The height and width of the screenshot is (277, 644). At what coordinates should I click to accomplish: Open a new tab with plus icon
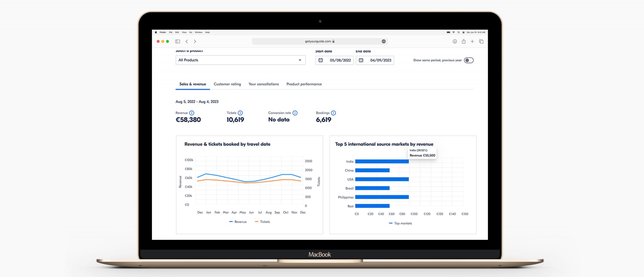pos(472,42)
